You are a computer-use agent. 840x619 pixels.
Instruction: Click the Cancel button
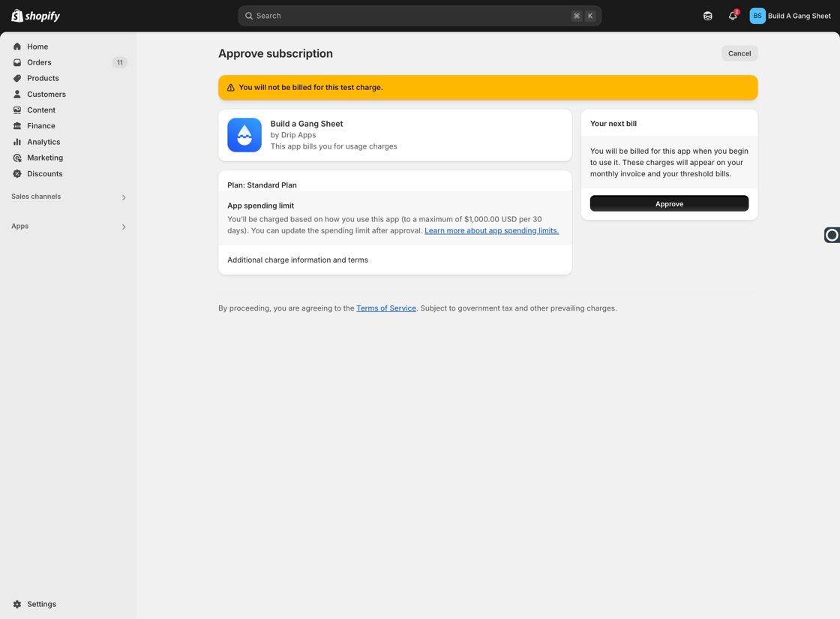click(x=739, y=53)
